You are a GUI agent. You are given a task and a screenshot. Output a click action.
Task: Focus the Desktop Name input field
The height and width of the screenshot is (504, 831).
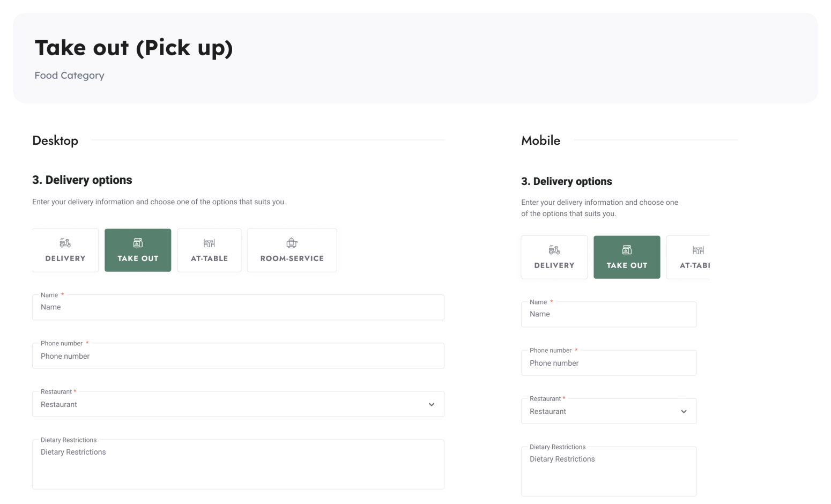tap(238, 307)
